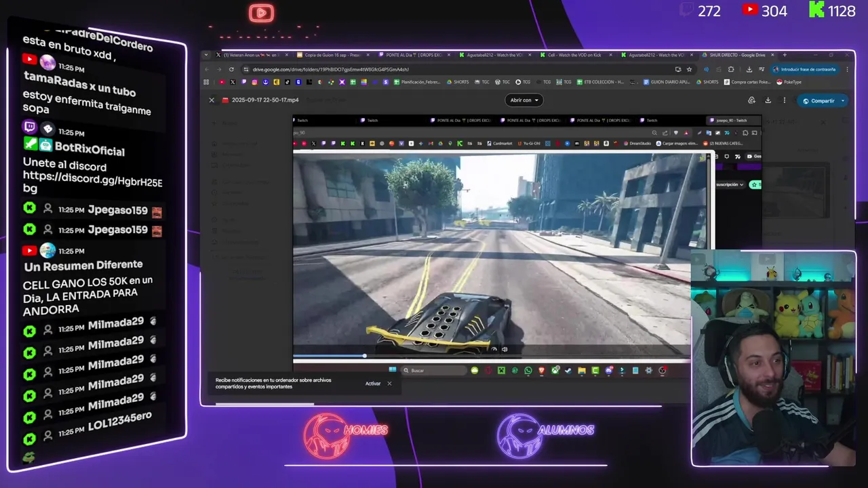Switch to 'Copia de Guion 16 sep' tab

pos(332,55)
